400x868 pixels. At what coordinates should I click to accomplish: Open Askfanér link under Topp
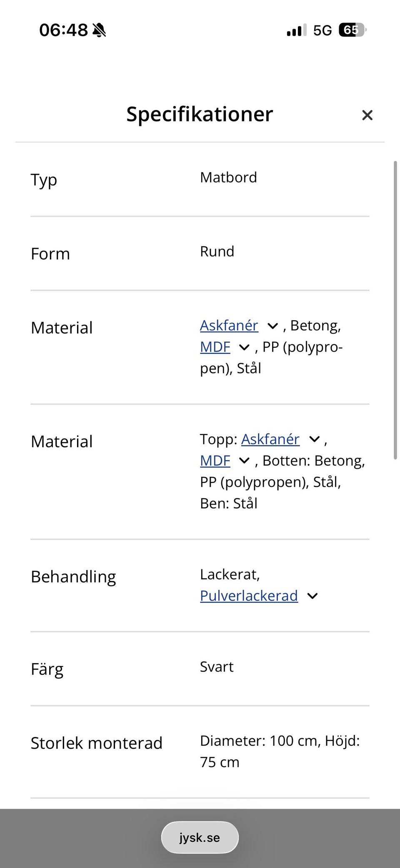click(270, 439)
